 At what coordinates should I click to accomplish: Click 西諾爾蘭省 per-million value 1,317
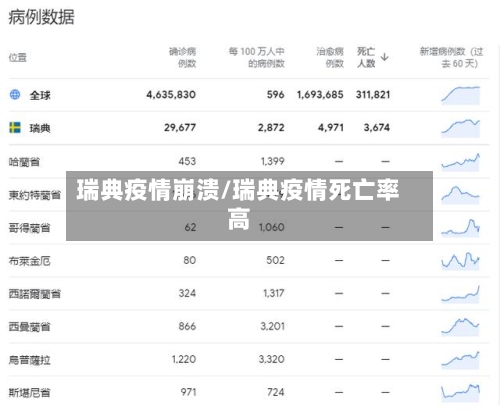click(274, 293)
